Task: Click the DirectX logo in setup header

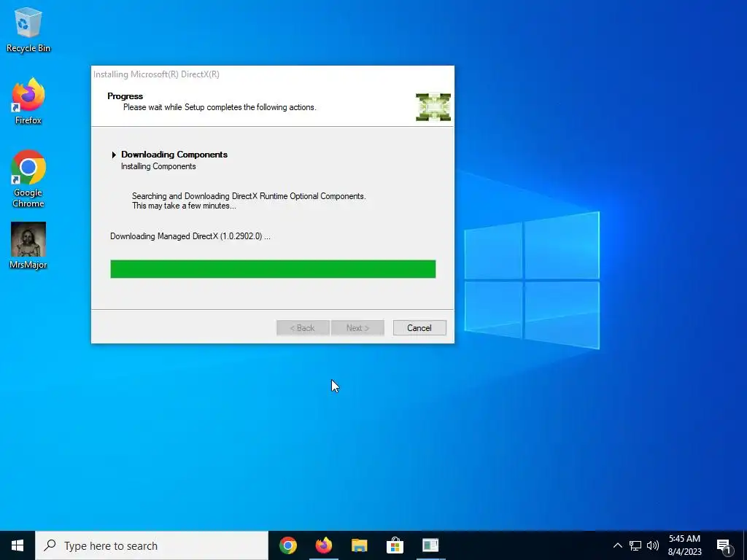Action: 433,106
